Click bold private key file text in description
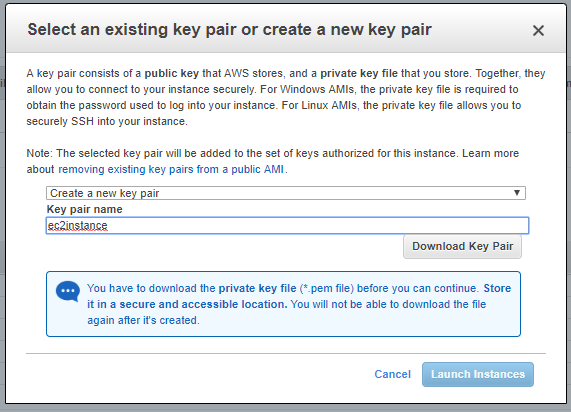This screenshot has height=412, width=571. point(359,74)
